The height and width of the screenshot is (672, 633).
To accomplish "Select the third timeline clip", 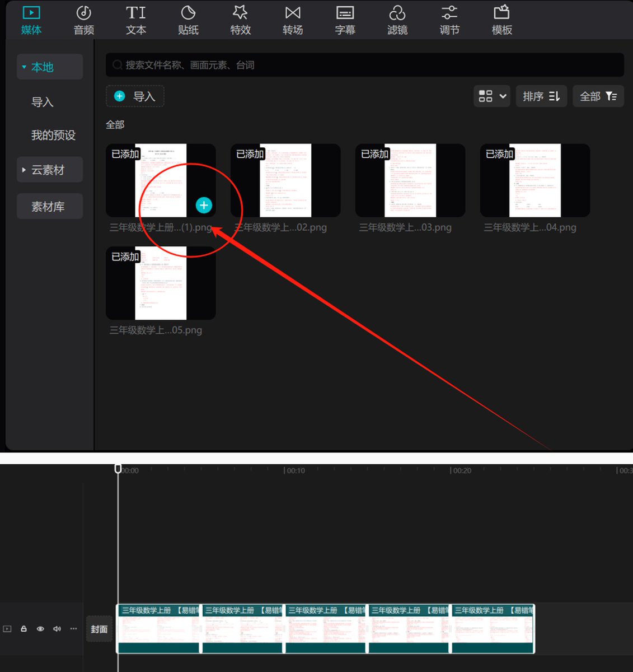I will pos(326,628).
